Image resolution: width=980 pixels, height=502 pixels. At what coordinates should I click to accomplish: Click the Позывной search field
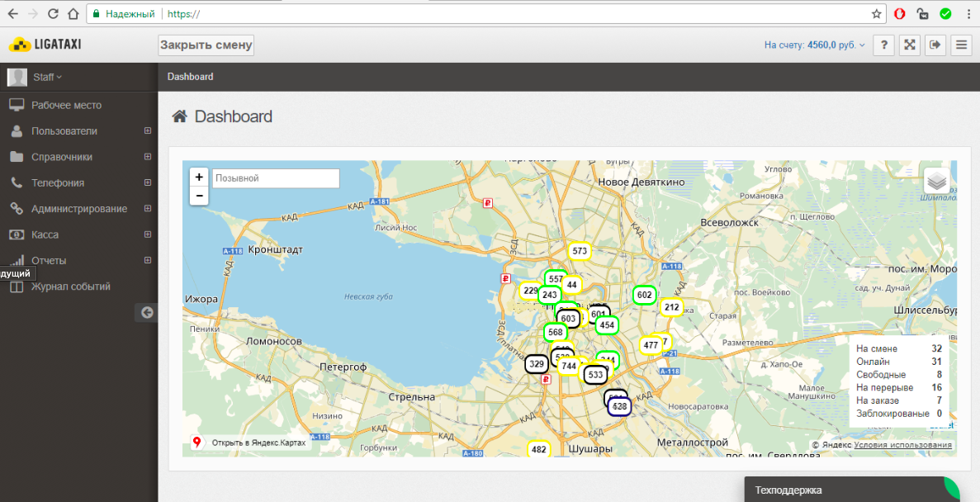[x=276, y=178]
